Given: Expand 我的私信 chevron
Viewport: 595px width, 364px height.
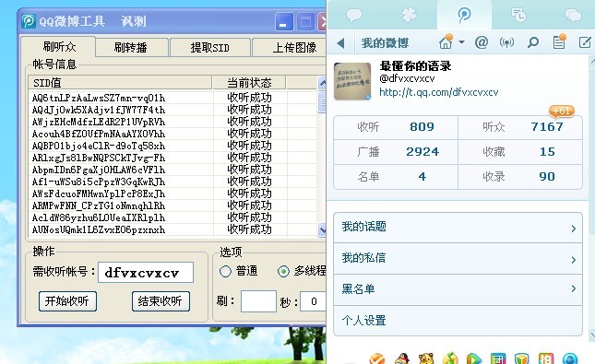Looking at the screenshot, I should (574, 260).
